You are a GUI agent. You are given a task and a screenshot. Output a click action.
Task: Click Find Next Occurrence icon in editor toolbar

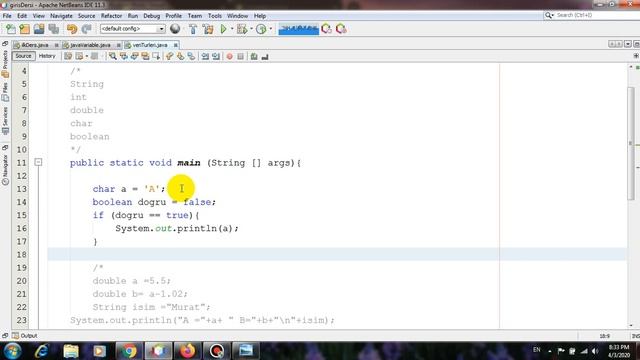[x=134, y=56]
